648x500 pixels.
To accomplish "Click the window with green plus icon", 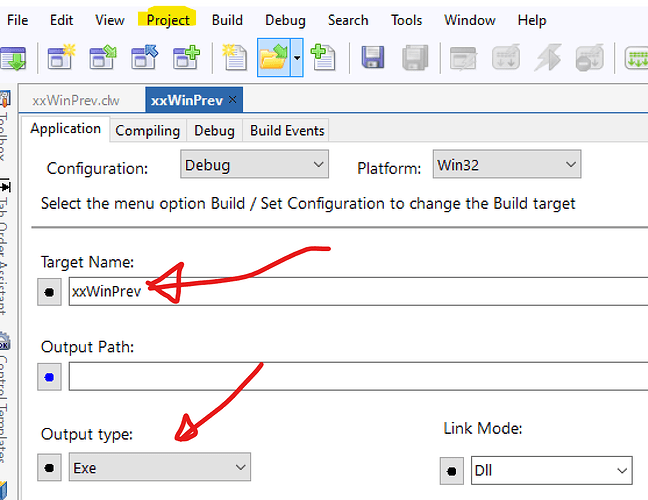I will (x=186, y=58).
